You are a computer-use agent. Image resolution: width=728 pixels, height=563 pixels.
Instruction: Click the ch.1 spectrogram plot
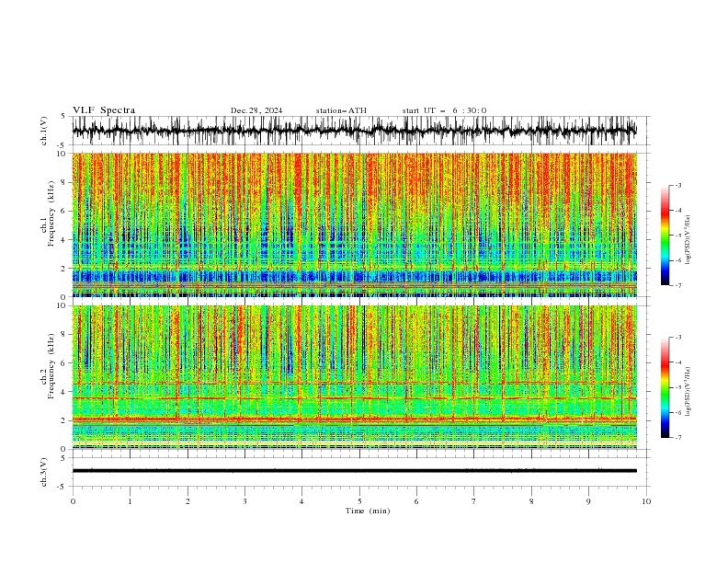[355, 224]
